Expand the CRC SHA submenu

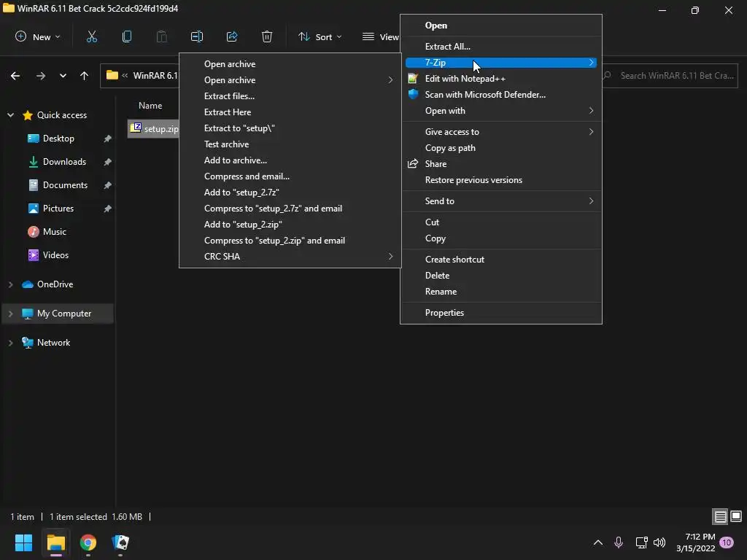coord(290,257)
